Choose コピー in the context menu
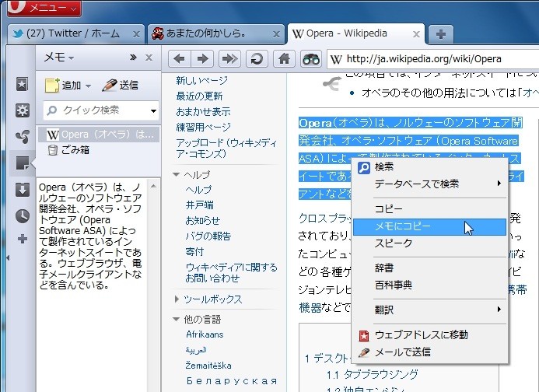Screen dimensions: 539x392 point(429,208)
